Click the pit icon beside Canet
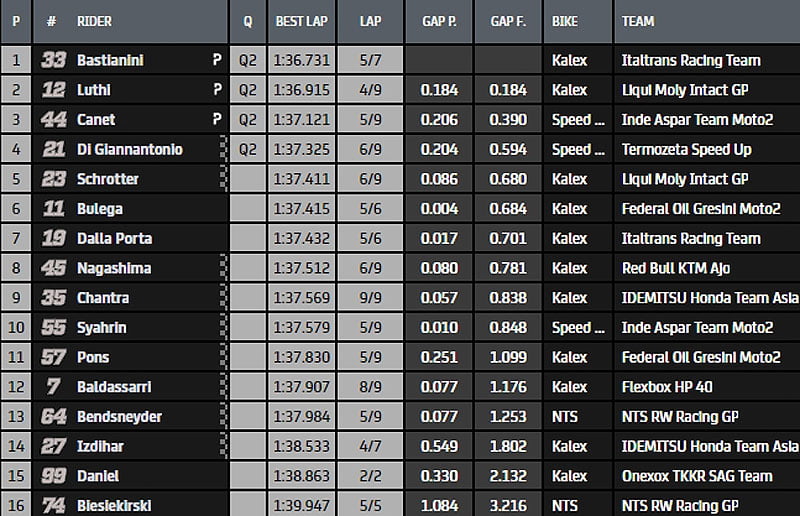The width and height of the screenshot is (800, 516). (216, 120)
